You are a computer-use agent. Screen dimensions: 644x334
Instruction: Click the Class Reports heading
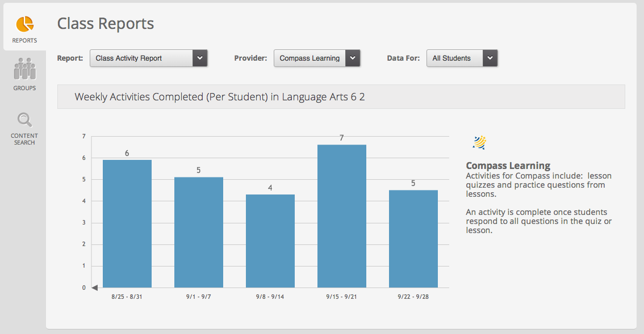pyautogui.click(x=105, y=24)
